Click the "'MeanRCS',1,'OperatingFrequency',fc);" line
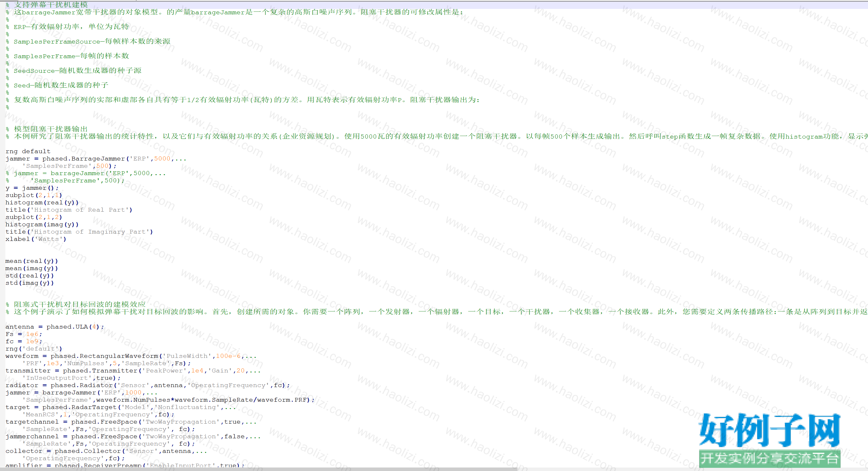This screenshot has height=471, width=868. 98,414
